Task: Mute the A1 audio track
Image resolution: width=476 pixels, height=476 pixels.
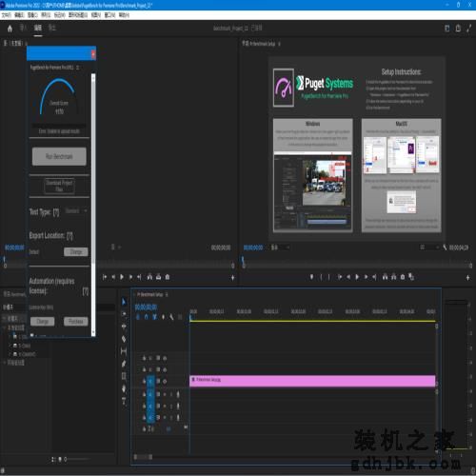Action: pyautogui.click(x=165, y=394)
